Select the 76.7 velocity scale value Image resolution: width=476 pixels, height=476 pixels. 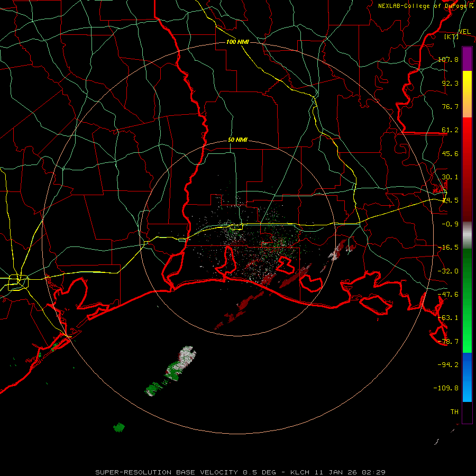click(x=450, y=106)
